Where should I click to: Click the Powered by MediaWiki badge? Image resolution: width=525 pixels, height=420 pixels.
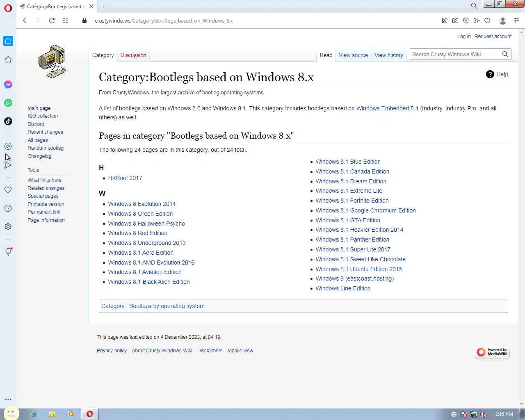click(x=492, y=352)
